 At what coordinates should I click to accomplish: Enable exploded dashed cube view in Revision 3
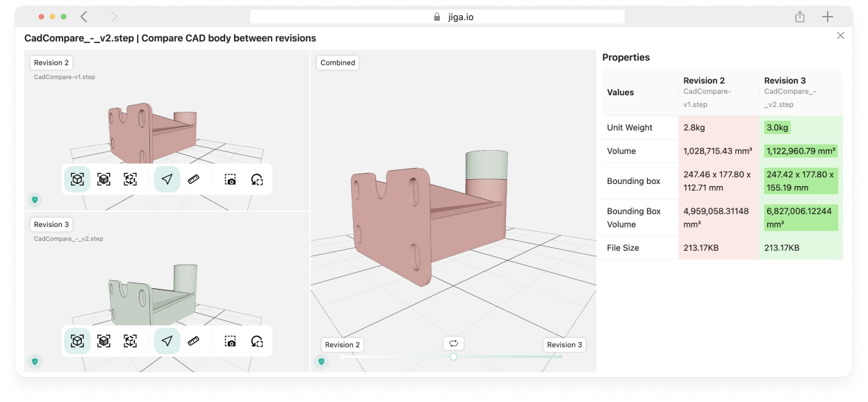130,341
